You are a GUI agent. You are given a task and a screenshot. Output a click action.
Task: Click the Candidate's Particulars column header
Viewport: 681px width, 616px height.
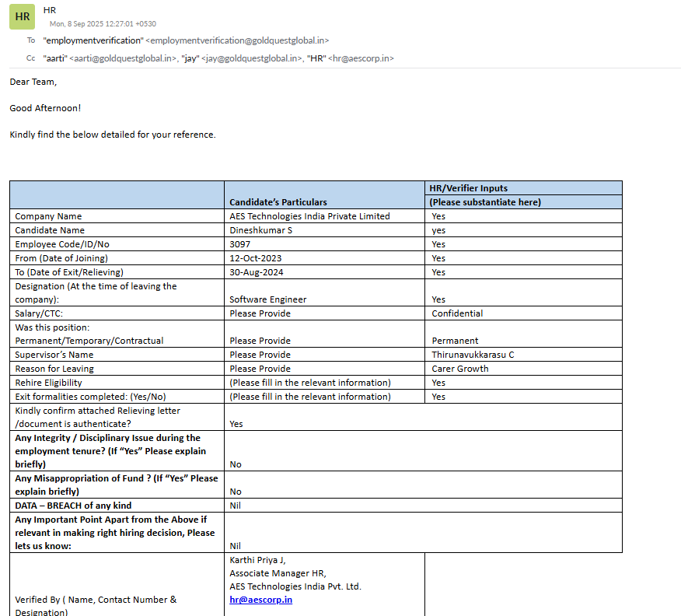[x=278, y=202]
